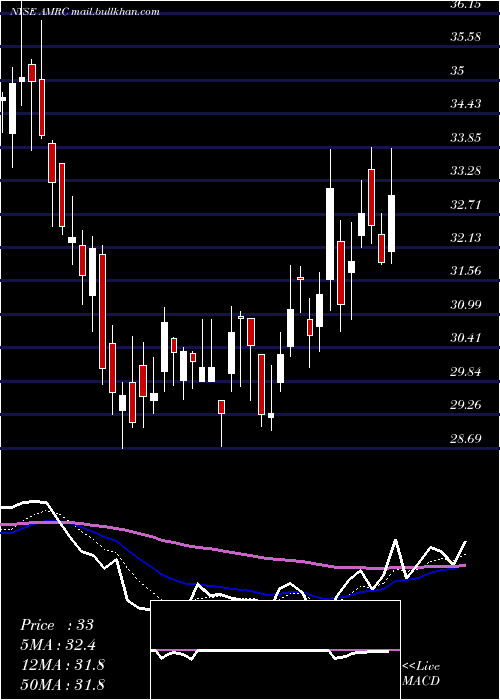Click the tall white candle reaching 33.28 level

[x=330, y=234]
